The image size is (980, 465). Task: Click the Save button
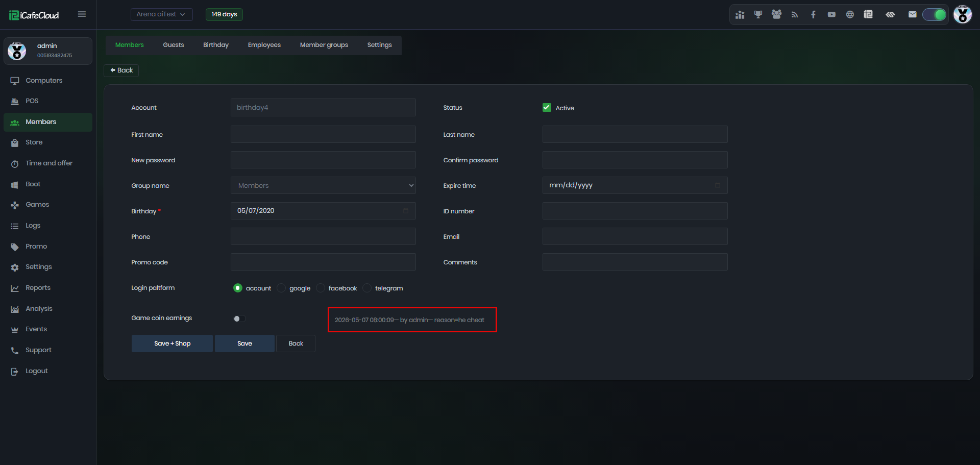point(244,344)
